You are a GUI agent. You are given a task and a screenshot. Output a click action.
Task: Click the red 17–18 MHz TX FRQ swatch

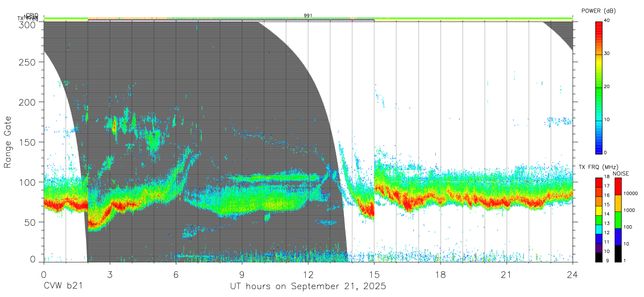pos(598,183)
